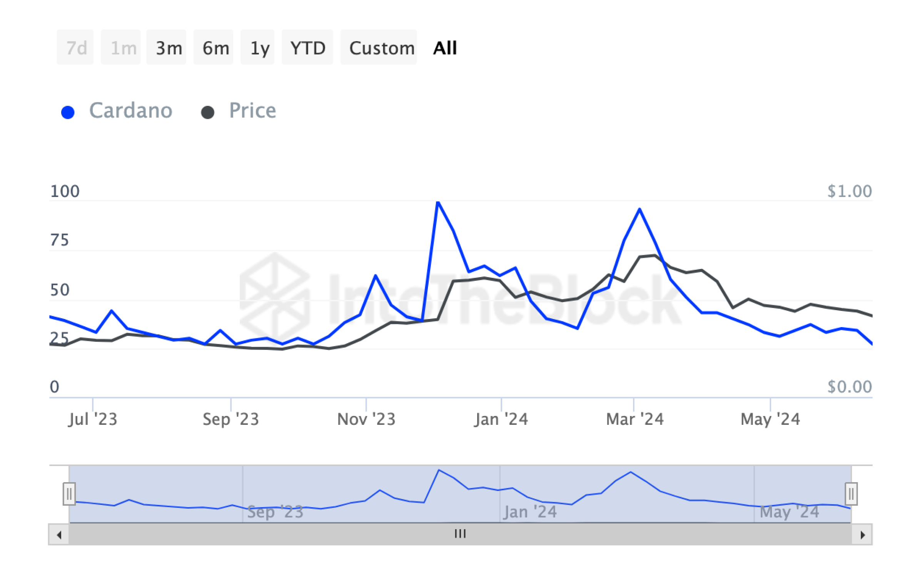Click the Mar '24 axis label
The image size is (922, 588).
pyautogui.click(x=635, y=419)
